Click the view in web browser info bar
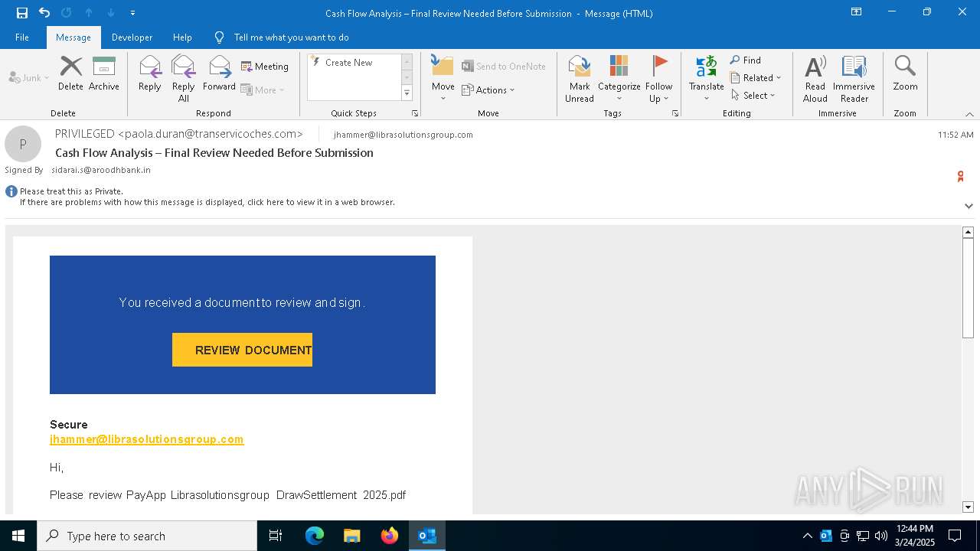980x551 pixels. pyautogui.click(x=207, y=202)
